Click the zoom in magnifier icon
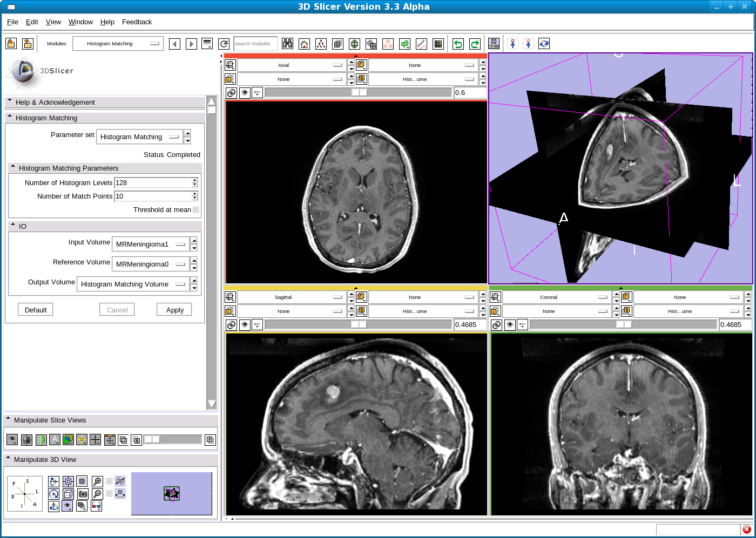The width and height of the screenshot is (756, 538). coord(97,481)
